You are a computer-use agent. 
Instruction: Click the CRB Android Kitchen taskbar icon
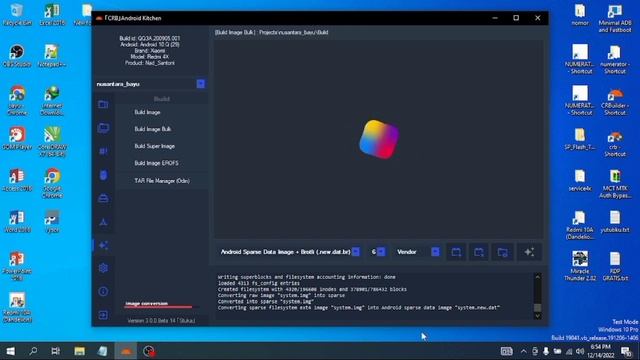tap(126, 351)
